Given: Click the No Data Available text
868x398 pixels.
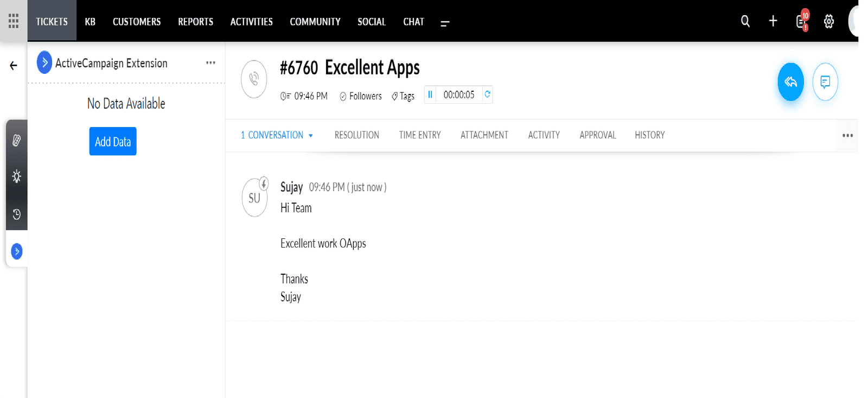Looking at the screenshot, I should tap(126, 103).
